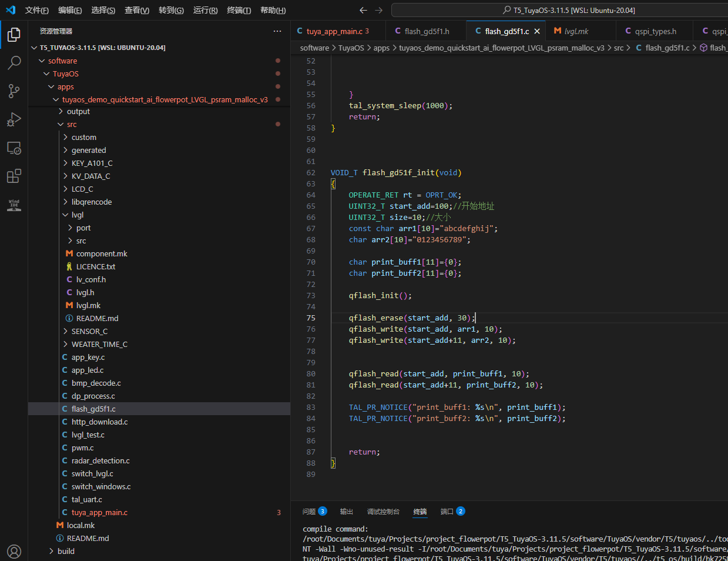Show the 终端 panel tab
The height and width of the screenshot is (561, 728).
tap(420, 512)
